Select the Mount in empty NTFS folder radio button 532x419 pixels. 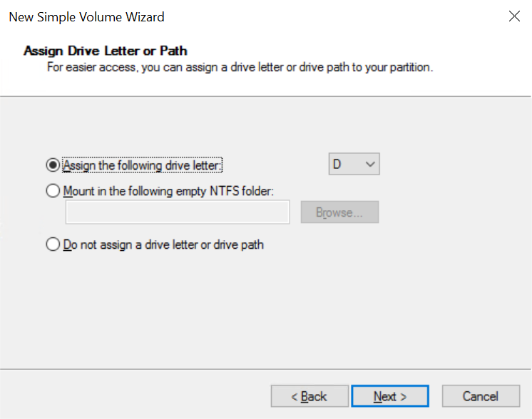click(x=52, y=191)
